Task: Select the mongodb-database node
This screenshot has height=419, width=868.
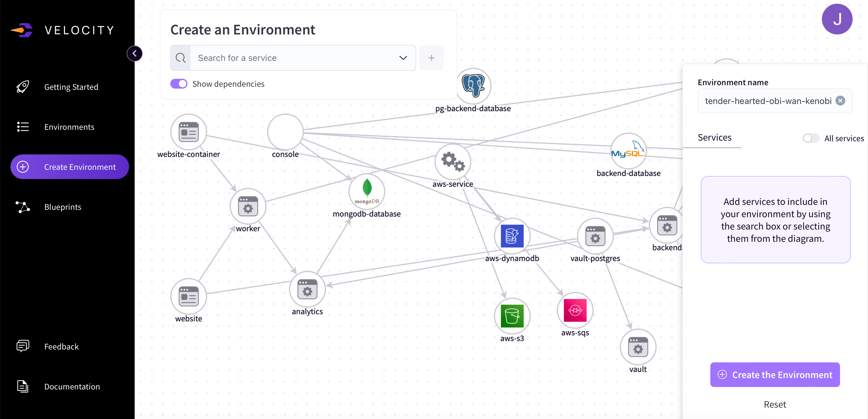Action: (367, 191)
